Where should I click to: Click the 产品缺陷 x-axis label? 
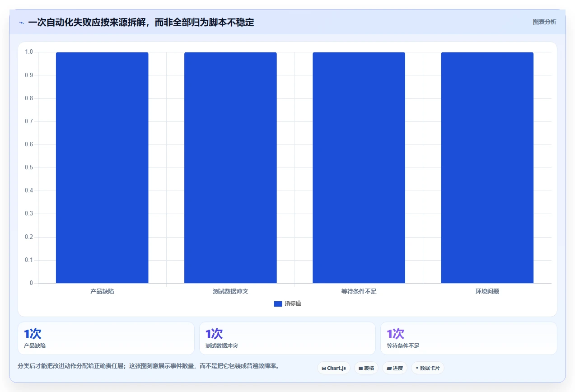[102, 291]
